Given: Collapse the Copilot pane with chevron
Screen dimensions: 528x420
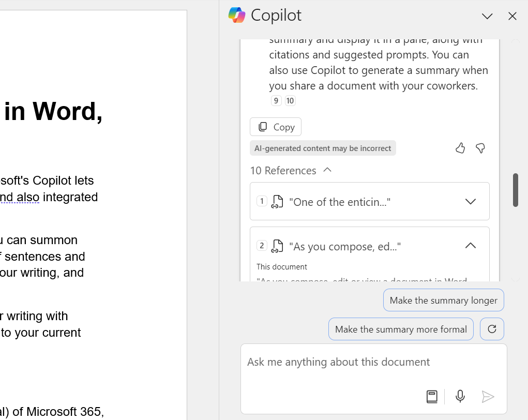Looking at the screenshot, I should click(x=487, y=16).
